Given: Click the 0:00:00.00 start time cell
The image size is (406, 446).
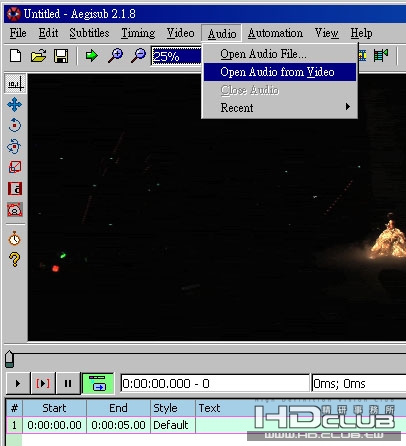Looking at the screenshot, I should 54,425.
